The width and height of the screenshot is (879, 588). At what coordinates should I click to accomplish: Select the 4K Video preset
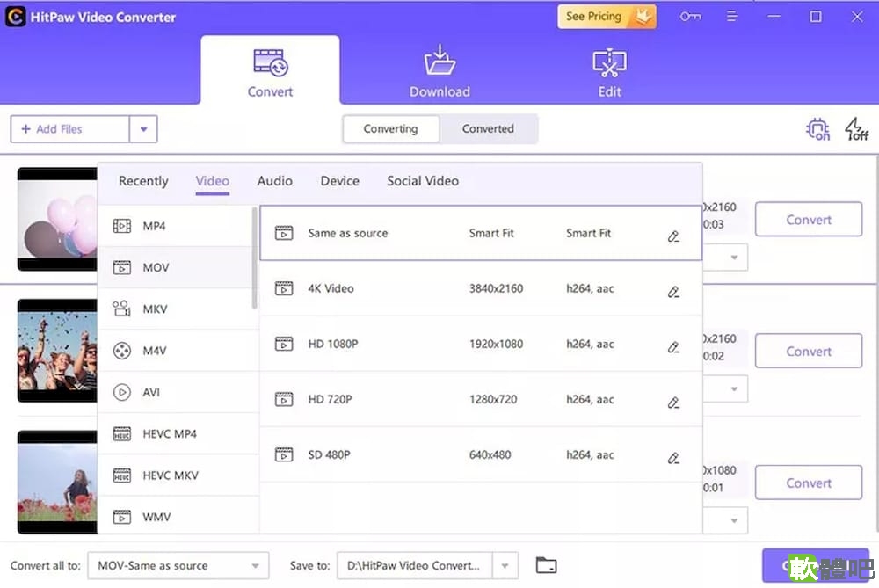point(481,288)
